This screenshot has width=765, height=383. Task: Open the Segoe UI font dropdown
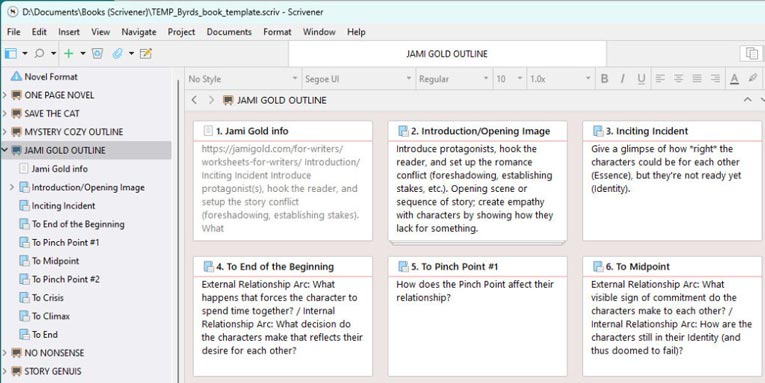pos(359,79)
